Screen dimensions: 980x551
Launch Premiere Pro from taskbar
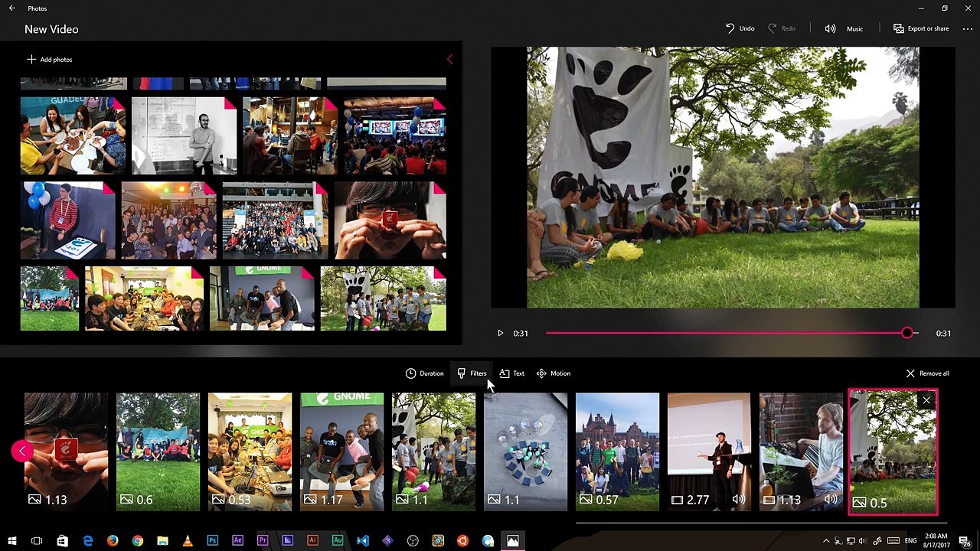(263, 541)
